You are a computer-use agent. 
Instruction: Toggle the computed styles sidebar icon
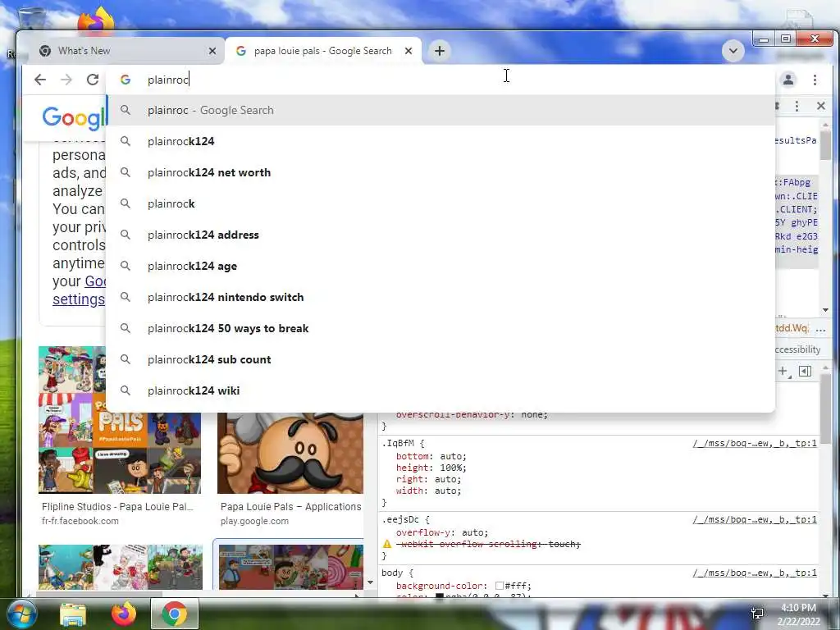805,371
